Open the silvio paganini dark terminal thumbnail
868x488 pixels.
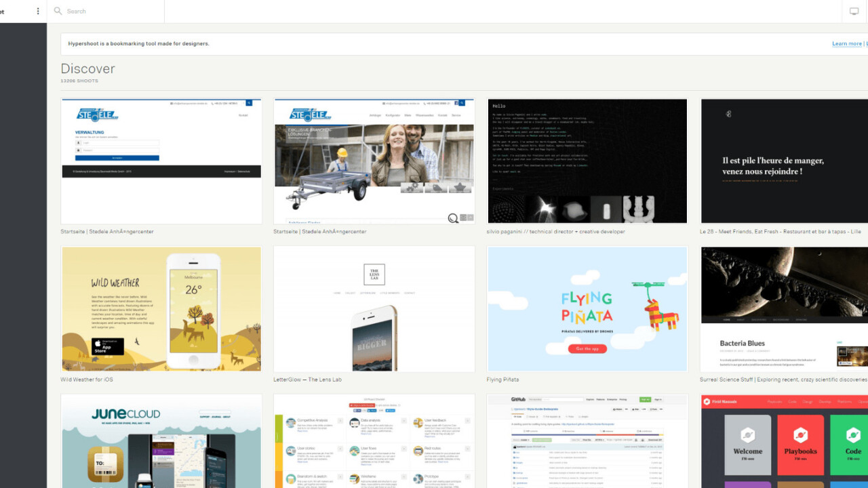(x=587, y=161)
